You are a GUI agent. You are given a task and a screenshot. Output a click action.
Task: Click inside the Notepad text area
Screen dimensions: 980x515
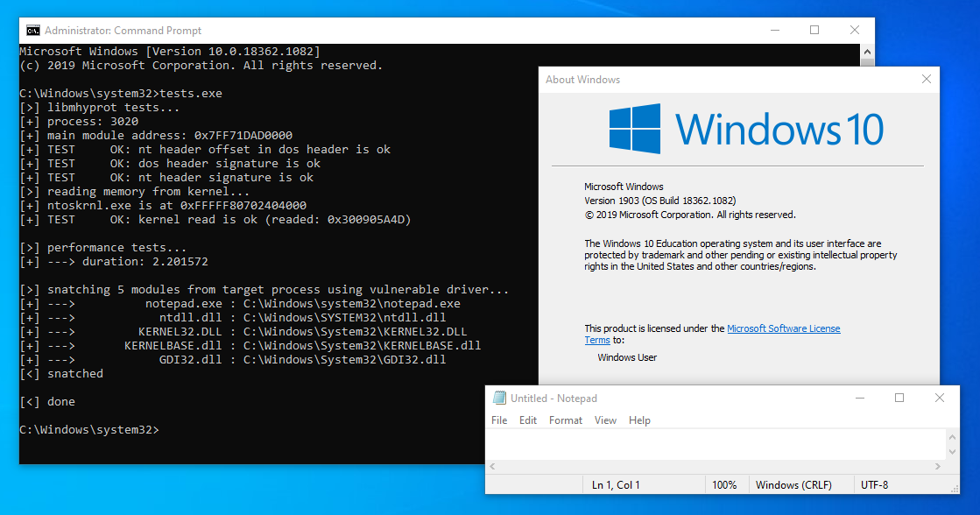point(716,444)
